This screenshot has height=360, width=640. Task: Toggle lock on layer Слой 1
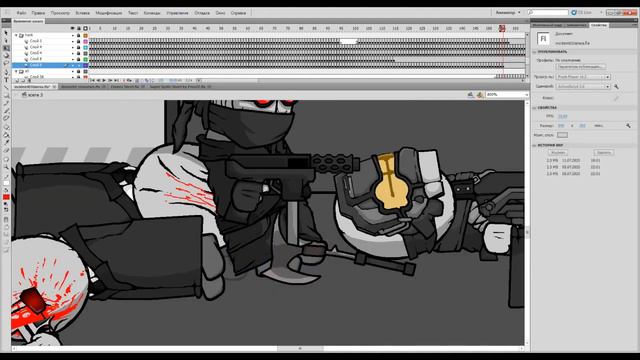tap(79, 41)
